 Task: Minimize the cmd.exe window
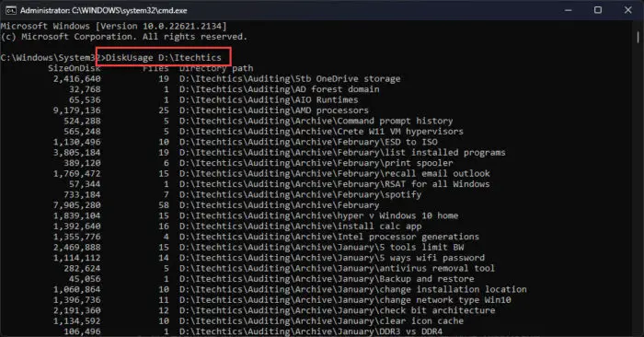pyautogui.click(x=568, y=10)
